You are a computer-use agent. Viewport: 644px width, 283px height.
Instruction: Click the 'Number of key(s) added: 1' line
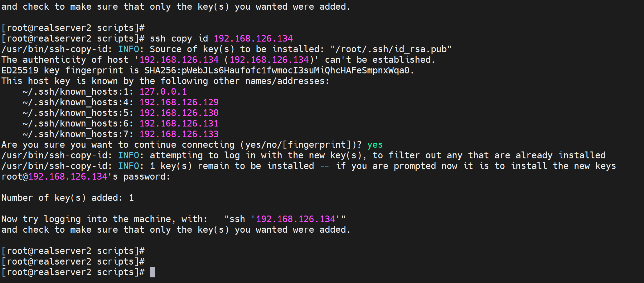pos(68,198)
